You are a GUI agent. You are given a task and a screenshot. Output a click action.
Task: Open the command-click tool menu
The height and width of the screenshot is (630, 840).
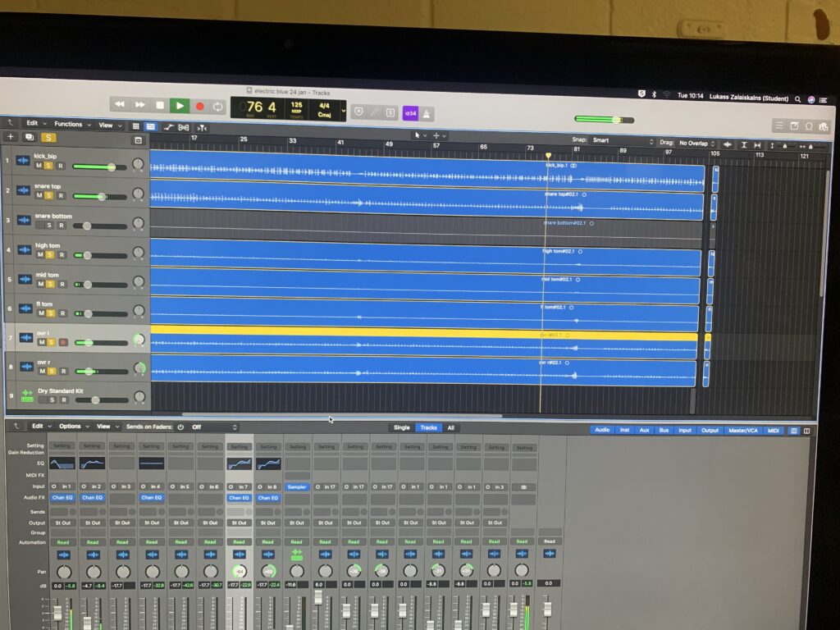coord(440,136)
